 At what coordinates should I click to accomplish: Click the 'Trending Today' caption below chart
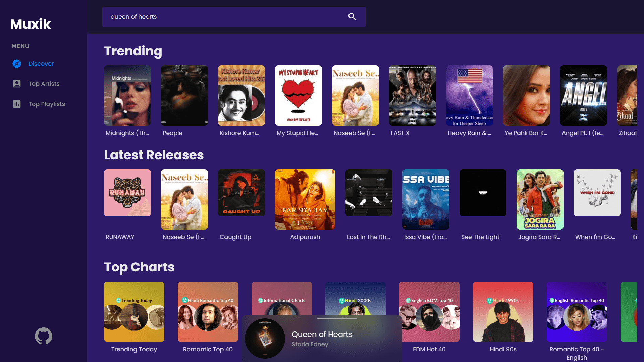[134, 349]
